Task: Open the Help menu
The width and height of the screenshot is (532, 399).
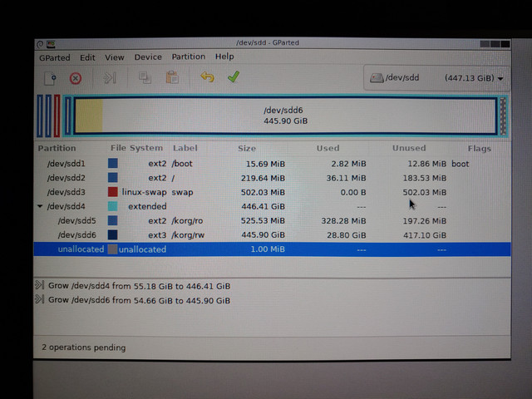Action: click(x=224, y=57)
